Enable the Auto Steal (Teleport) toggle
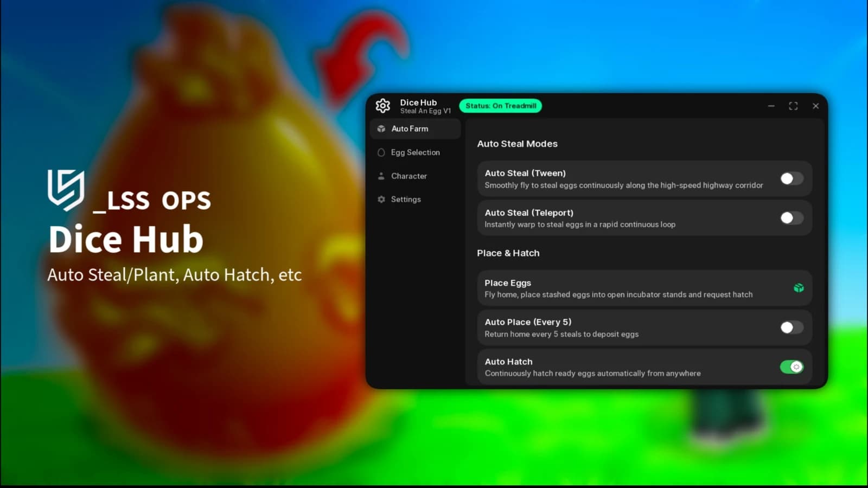Viewport: 868px width, 488px height. pyautogui.click(x=792, y=218)
